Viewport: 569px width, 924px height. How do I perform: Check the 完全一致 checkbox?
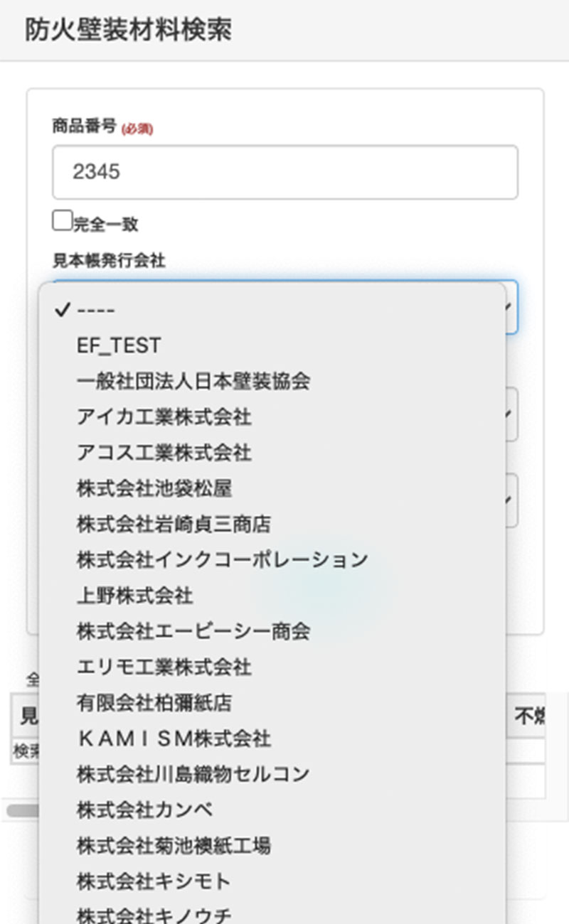click(x=62, y=221)
